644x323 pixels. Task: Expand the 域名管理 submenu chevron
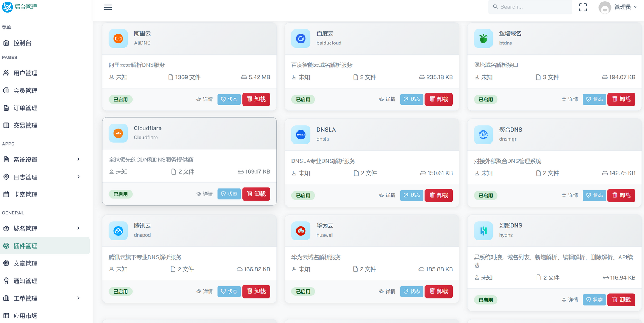[78, 228]
